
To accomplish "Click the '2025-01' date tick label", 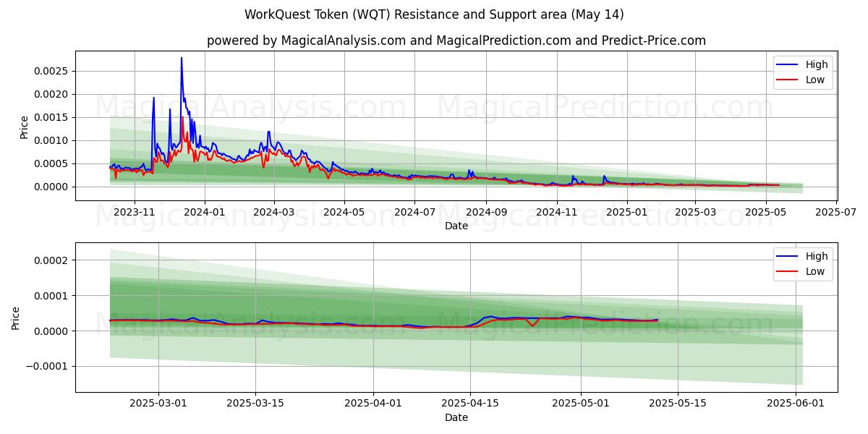I will click(x=626, y=212).
